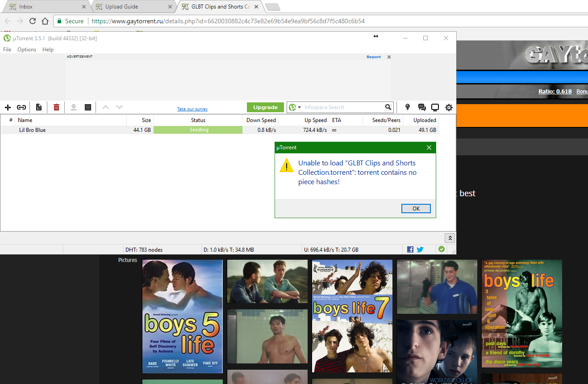588x384 pixels.
Task: Move the torrent up in the queue
Action: [x=106, y=107]
